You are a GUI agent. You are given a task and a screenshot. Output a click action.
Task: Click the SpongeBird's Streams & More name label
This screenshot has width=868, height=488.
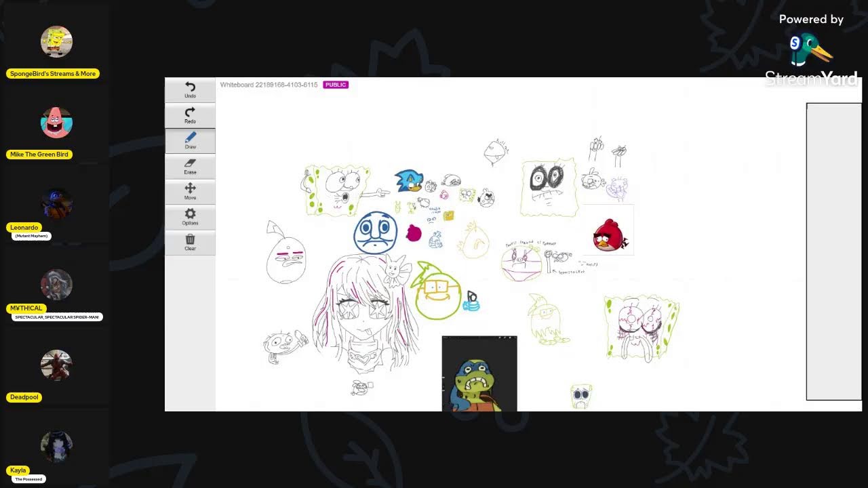click(x=53, y=73)
